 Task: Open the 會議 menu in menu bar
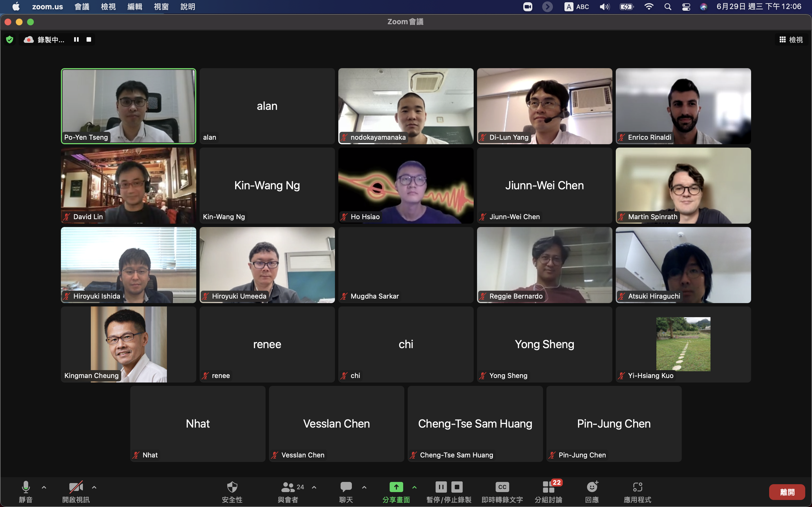pyautogui.click(x=82, y=7)
